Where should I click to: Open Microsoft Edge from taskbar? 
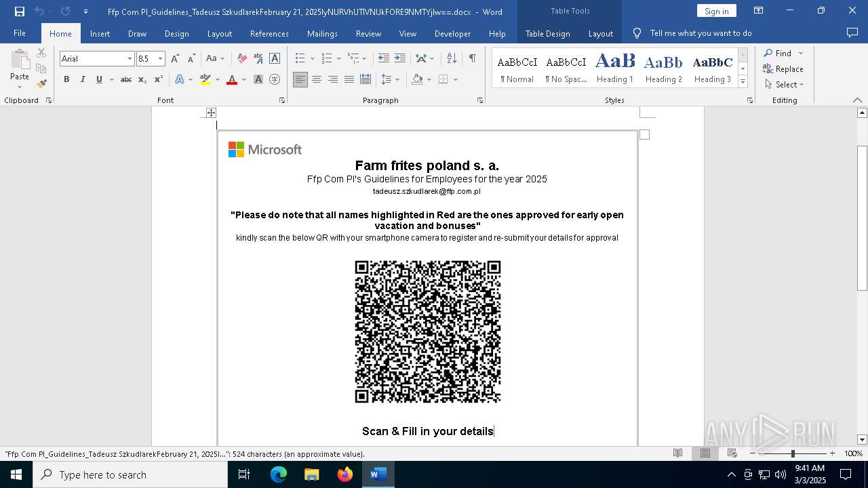[279, 474]
